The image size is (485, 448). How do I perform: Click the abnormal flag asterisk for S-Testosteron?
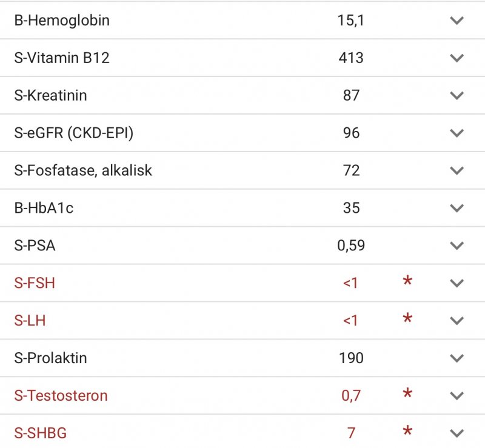point(407,393)
